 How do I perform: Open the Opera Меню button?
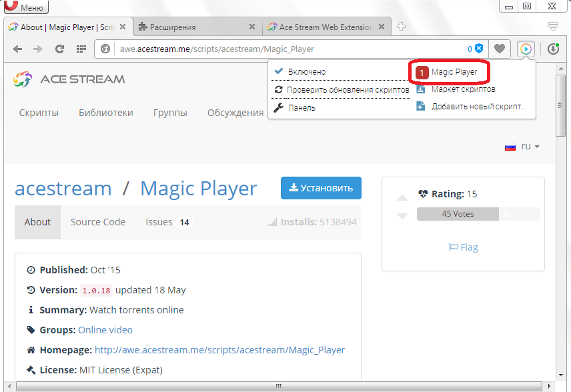26,7
